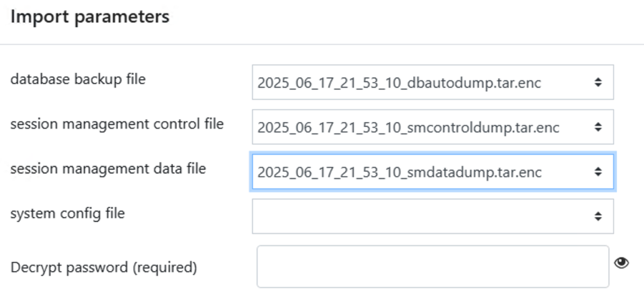Open the database backup file dropdown
The width and height of the screenshot is (644, 304).
432,83
